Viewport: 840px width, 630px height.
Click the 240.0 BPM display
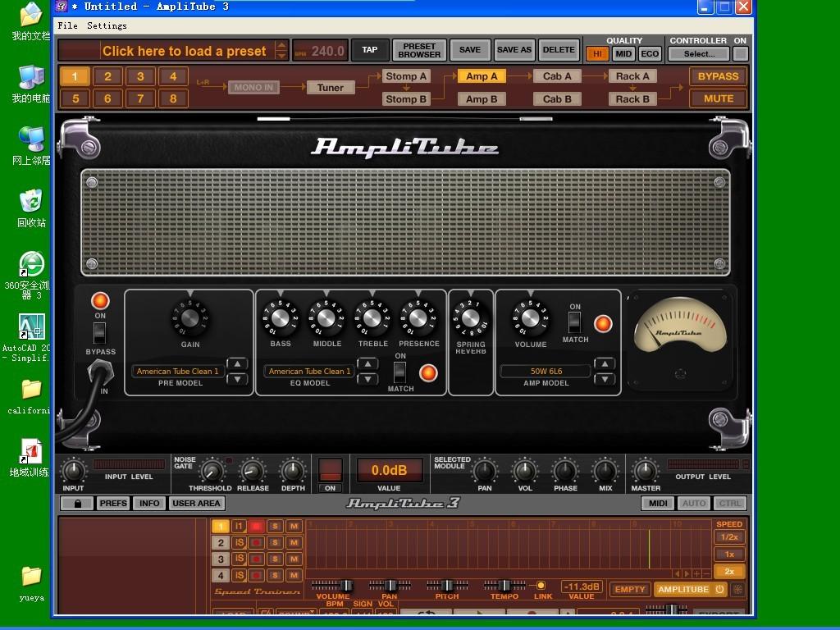(x=321, y=51)
